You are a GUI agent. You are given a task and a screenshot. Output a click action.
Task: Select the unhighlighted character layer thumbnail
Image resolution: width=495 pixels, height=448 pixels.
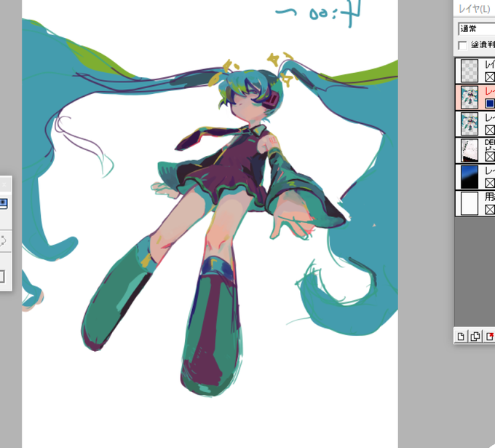[470, 124]
